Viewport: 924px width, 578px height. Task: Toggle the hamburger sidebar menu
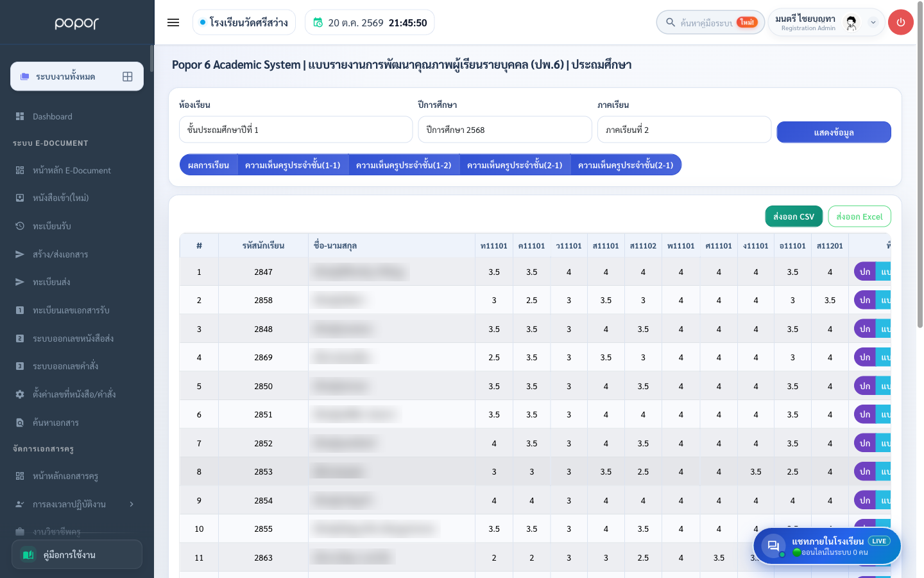(173, 22)
